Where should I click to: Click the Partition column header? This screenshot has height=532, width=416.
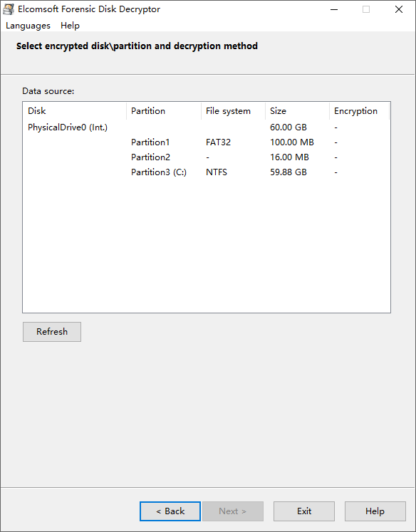(164, 111)
